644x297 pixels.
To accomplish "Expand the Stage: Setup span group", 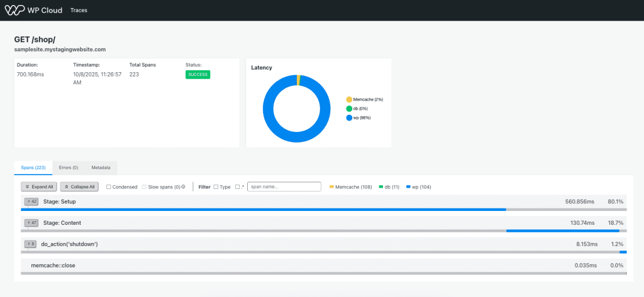I will (x=31, y=202).
